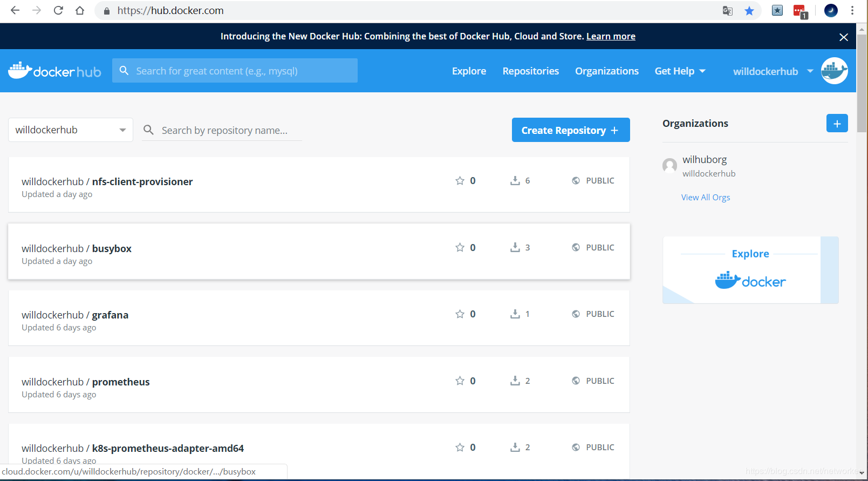
Task: Open the prometheus repository
Action: 121,382
